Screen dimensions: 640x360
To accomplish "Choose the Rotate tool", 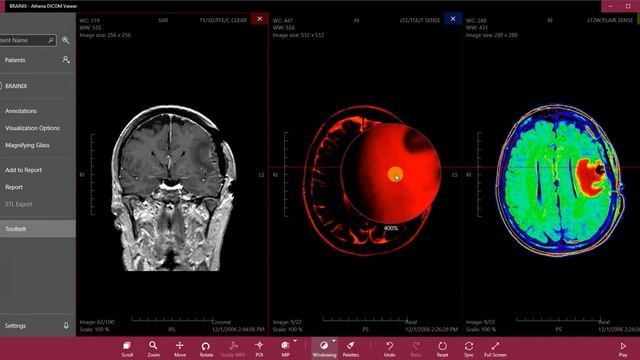I will click(x=206, y=349).
